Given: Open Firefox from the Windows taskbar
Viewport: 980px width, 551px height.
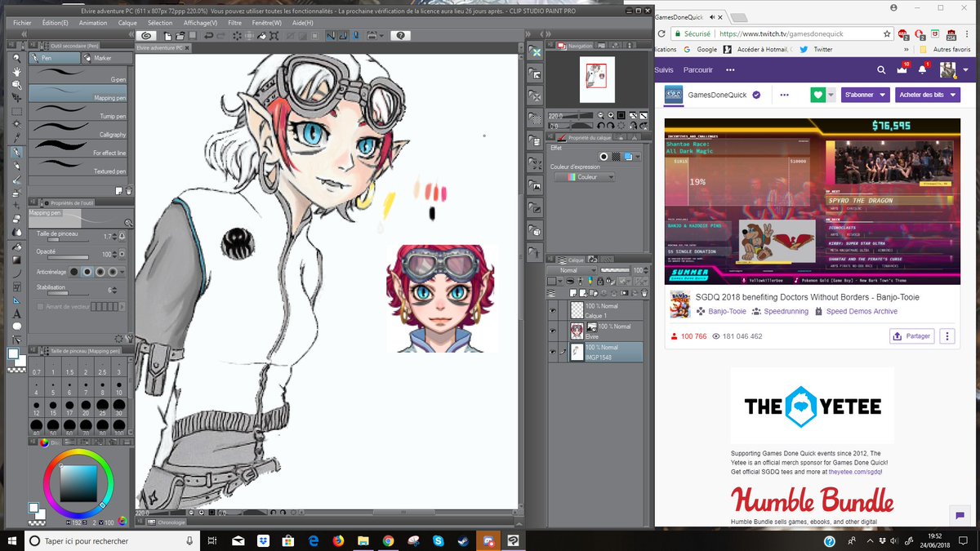Looking at the screenshot, I should [x=338, y=540].
